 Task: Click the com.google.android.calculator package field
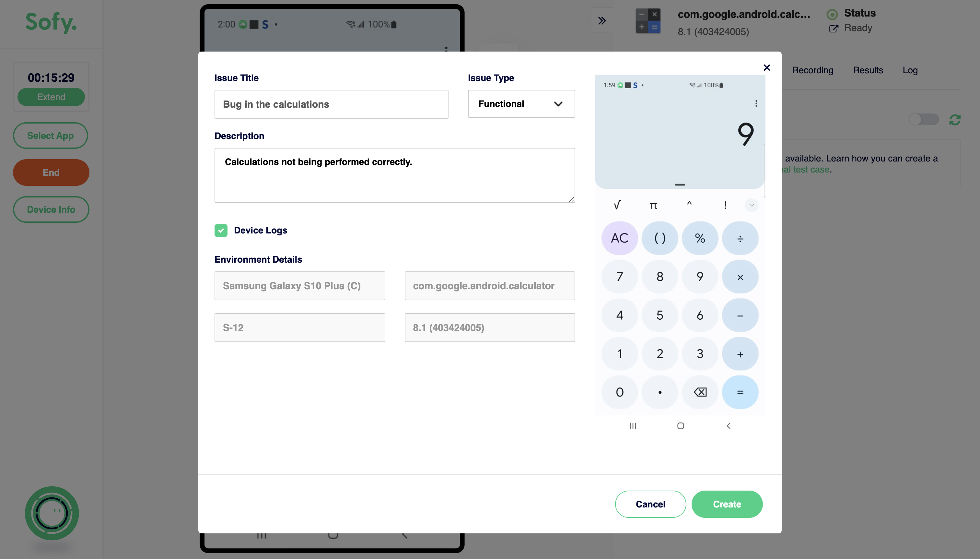[490, 286]
